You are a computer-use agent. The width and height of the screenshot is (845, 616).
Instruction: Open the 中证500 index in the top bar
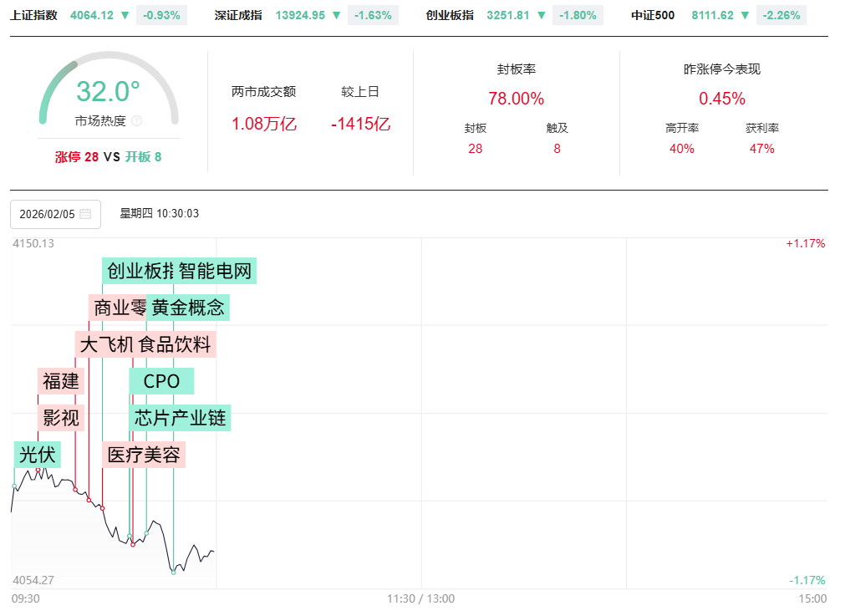(x=653, y=15)
